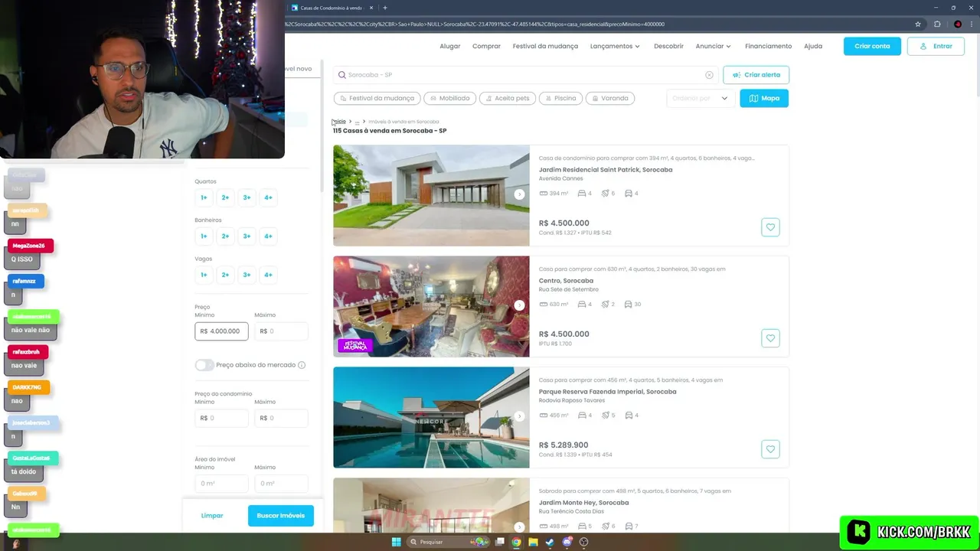Click the Preço Máximo input field
Viewport: 980px width, 551px height.
pos(281,331)
